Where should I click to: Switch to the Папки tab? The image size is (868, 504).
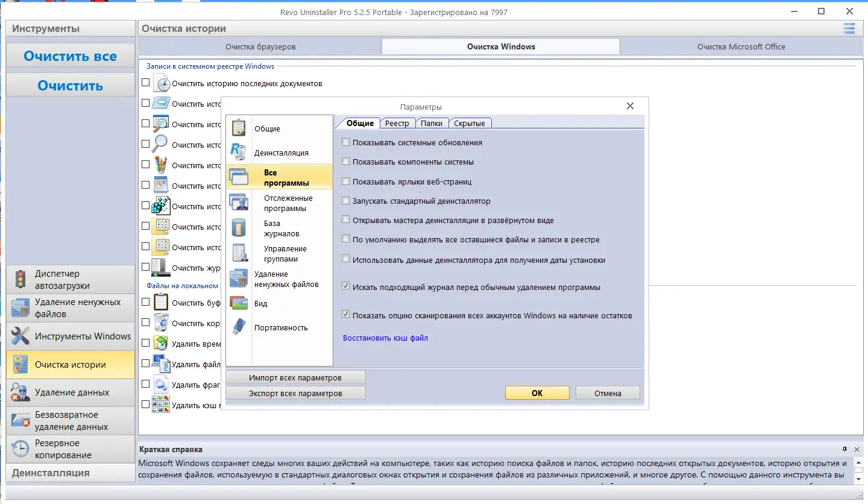[x=432, y=123]
